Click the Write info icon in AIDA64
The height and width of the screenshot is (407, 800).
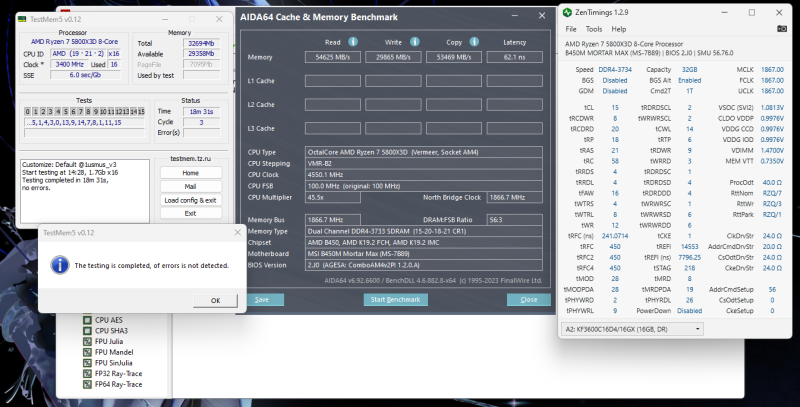(415, 42)
